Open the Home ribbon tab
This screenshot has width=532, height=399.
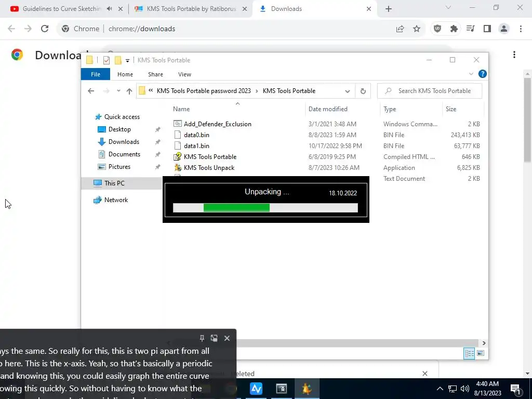[125, 74]
